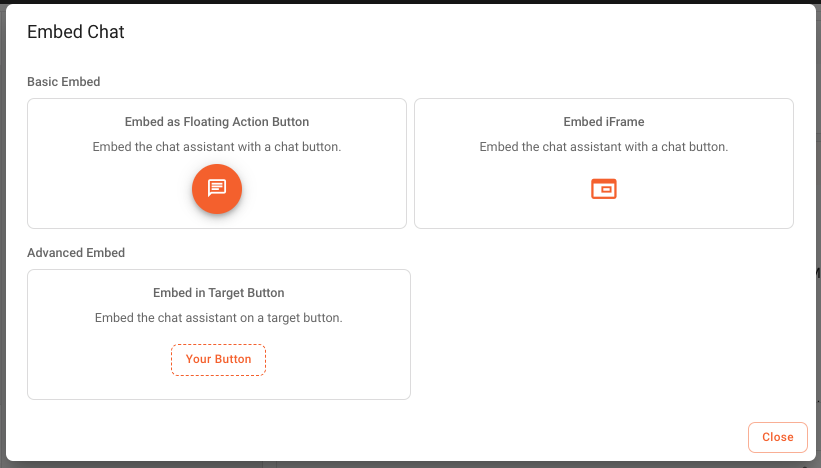Click the dimmed backdrop strip beneath the dialog

click(410, 465)
